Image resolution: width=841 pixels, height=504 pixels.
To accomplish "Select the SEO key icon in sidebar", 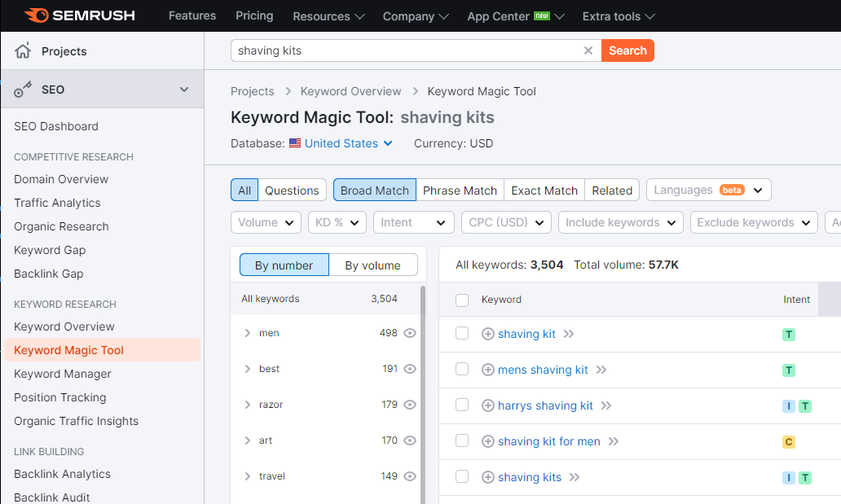I will point(22,89).
